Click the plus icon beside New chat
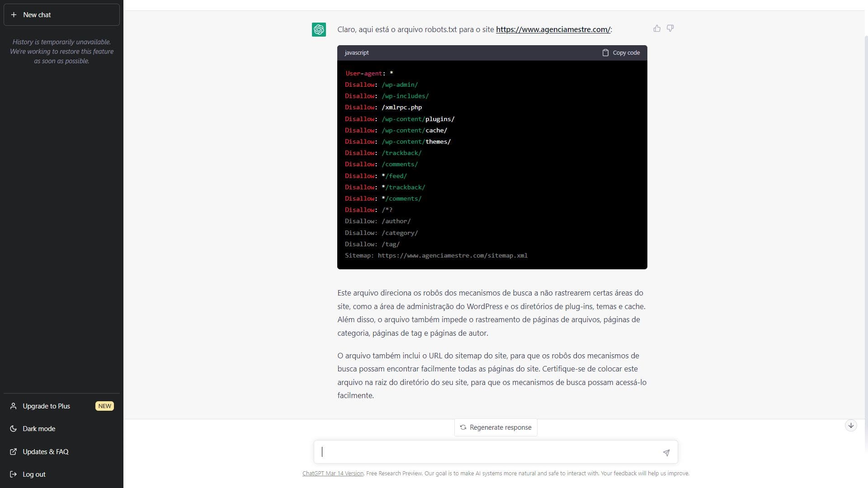This screenshot has height=488, width=868. coord(14,15)
